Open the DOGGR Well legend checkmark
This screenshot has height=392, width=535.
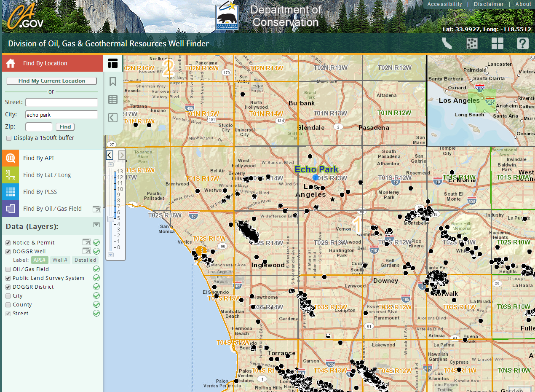click(x=96, y=251)
